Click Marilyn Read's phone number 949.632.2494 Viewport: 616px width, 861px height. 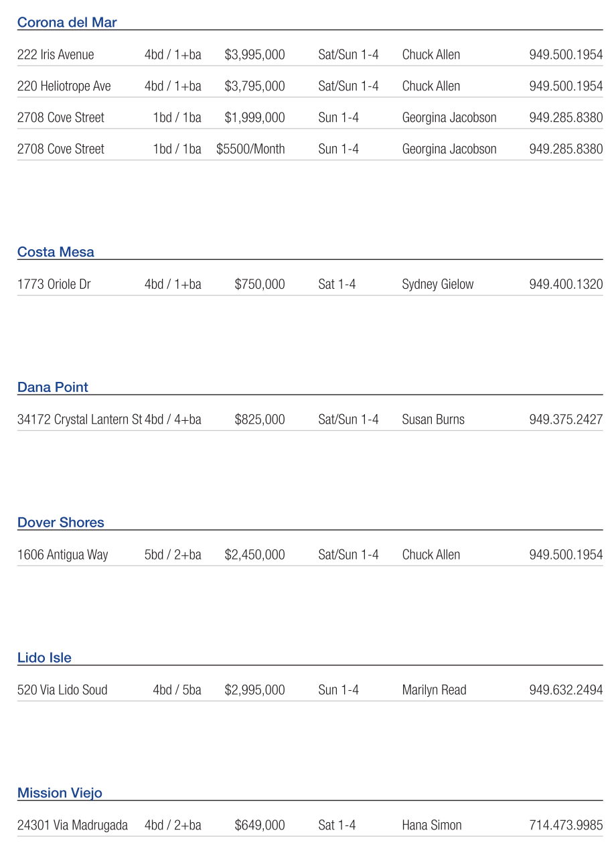(x=566, y=690)
